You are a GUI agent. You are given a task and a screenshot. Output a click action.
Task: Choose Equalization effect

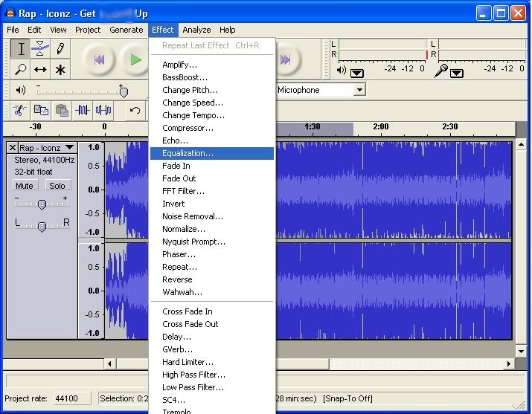click(212, 153)
